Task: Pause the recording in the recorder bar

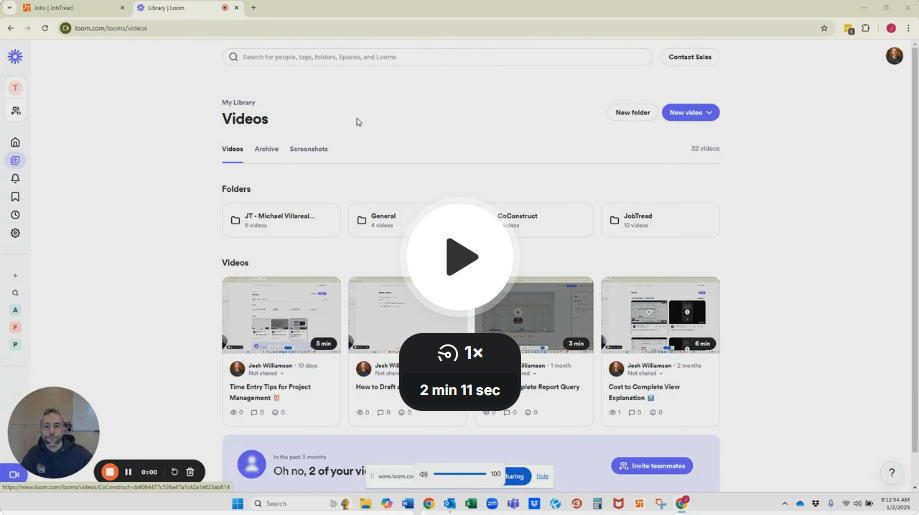Action: [x=128, y=472]
